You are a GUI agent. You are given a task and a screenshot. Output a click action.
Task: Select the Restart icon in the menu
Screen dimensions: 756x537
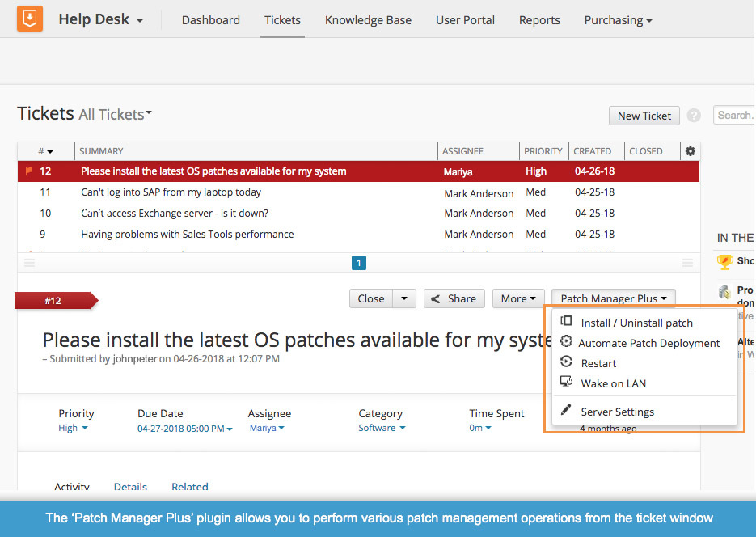point(566,362)
